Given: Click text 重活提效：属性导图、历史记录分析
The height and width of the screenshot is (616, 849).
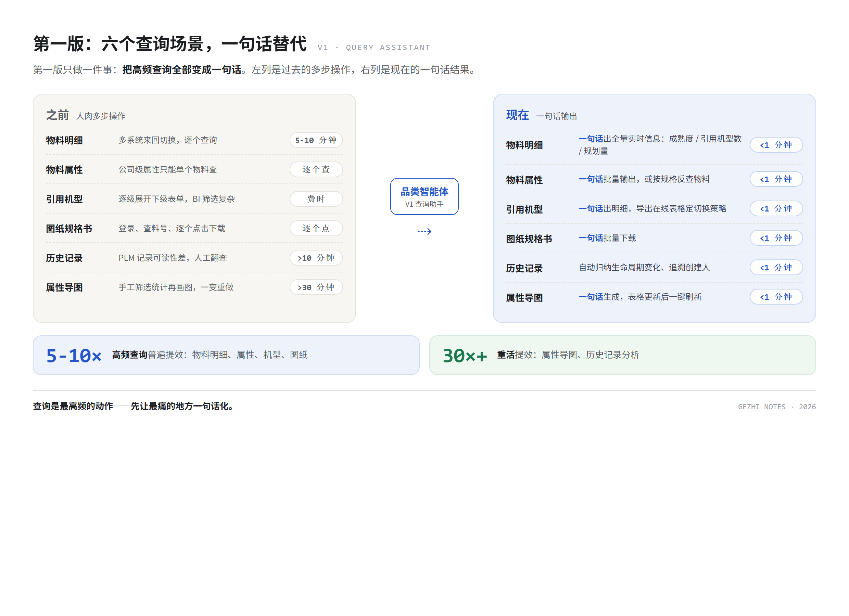Looking at the screenshot, I should (x=568, y=355).
